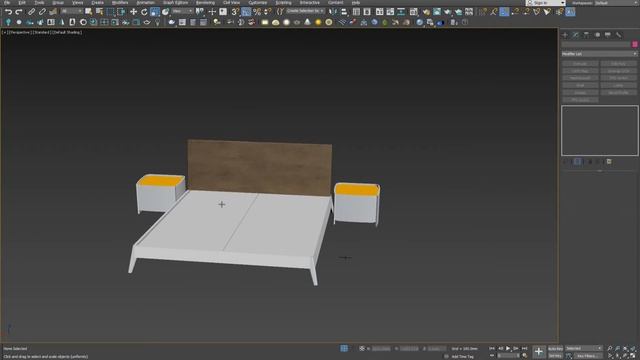Toggle the Percent Snap button
The height and width of the screenshot is (360, 640).
coord(257,12)
